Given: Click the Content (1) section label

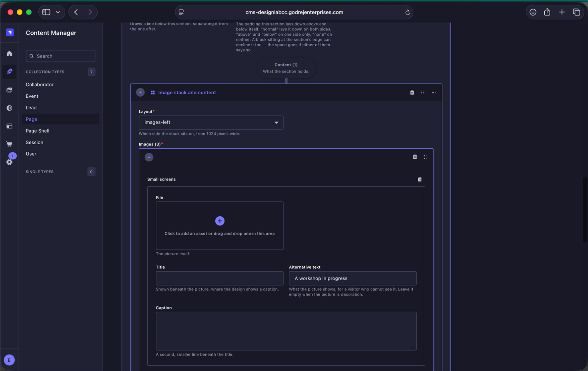Looking at the screenshot, I should point(286,65).
